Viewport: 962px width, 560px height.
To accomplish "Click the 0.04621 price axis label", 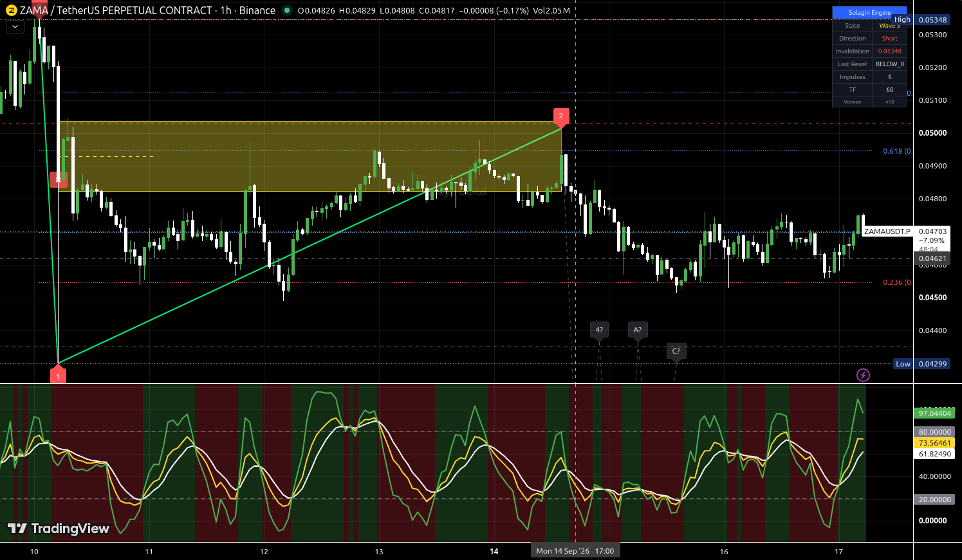I will click(x=932, y=258).
